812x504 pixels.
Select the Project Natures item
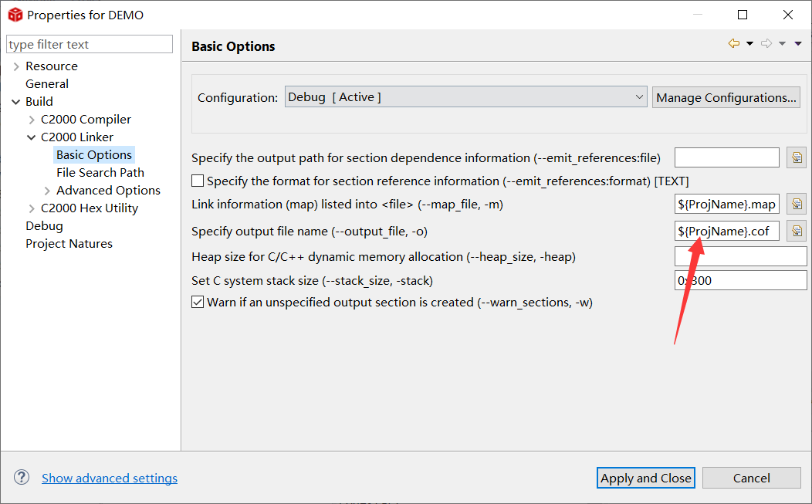pyautogui.click(x=69, y=243)
